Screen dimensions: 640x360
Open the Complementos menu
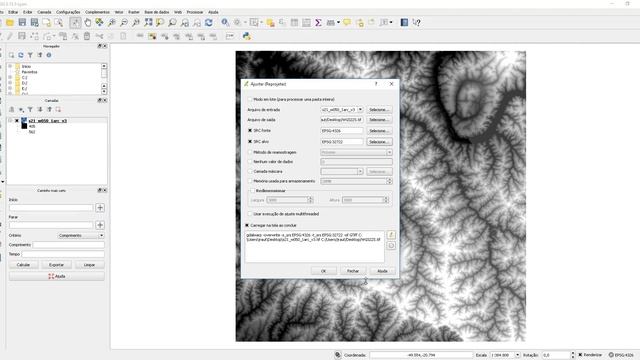pyautogui.click(x=97, y=12)
